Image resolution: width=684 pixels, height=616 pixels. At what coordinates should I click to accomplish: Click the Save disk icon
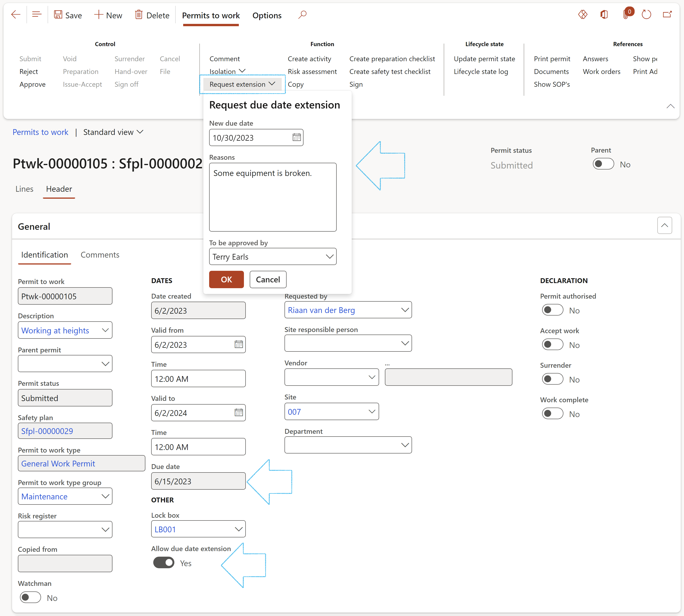pos(58,15)
